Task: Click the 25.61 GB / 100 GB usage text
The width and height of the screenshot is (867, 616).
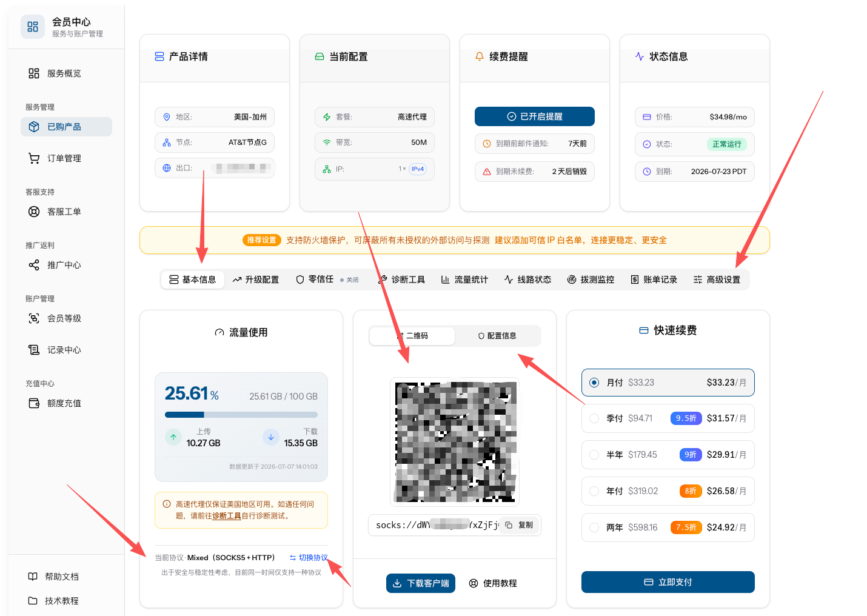Action: coord(284,397)
